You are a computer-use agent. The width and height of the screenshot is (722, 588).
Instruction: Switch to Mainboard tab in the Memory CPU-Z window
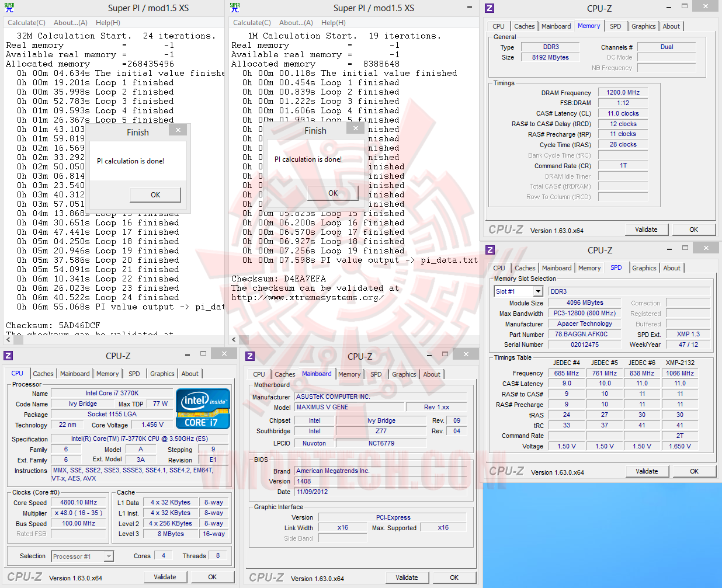point(556,26)
